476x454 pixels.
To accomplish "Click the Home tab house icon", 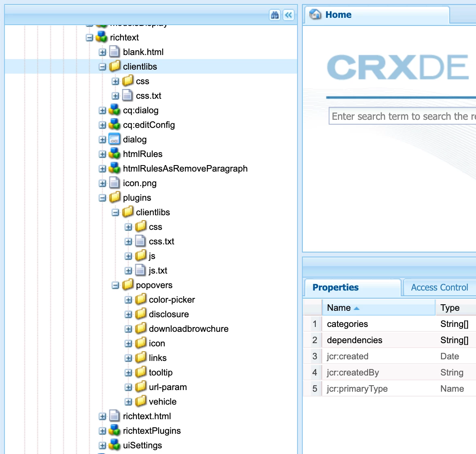I will (315, 14).
